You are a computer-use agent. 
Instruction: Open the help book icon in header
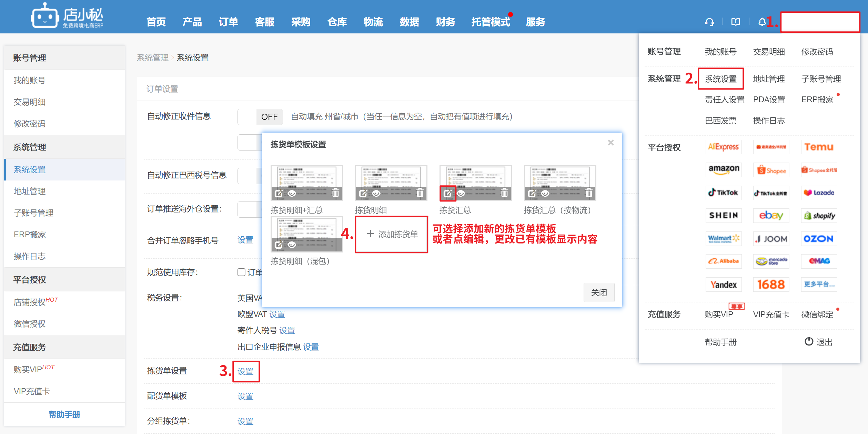click(735, 22)
